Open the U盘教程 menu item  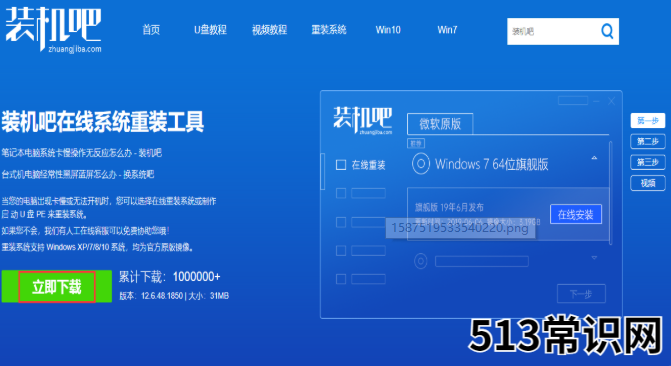pos(210,30)
